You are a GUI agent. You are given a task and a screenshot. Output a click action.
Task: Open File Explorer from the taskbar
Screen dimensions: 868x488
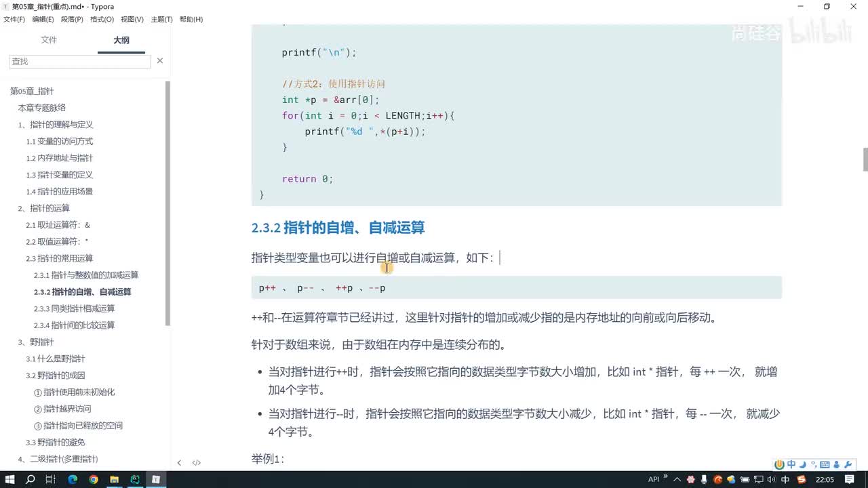click(x=114, y=479)
